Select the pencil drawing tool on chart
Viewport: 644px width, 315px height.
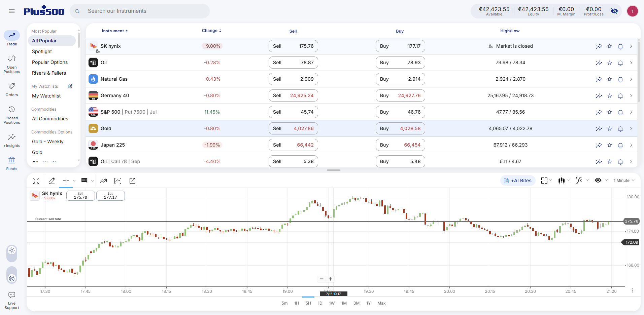(x=52, y=181)
